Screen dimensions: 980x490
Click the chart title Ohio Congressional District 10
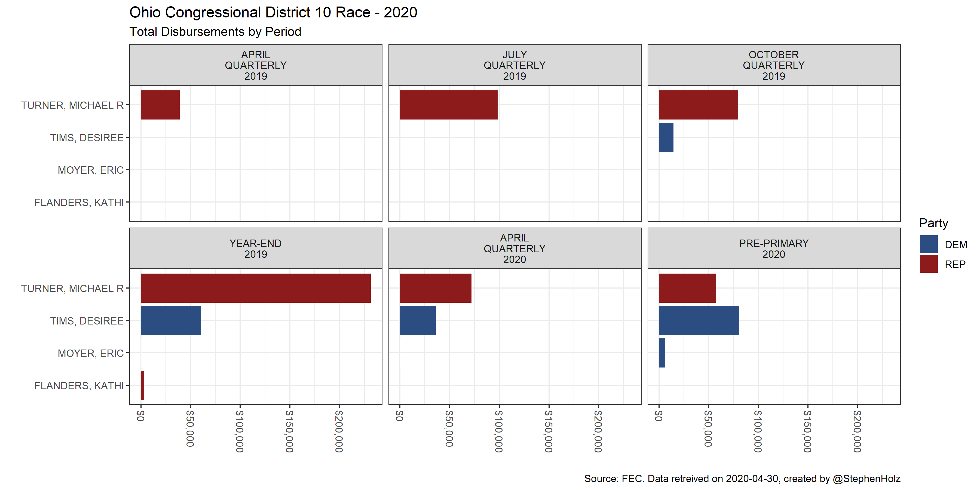tap(273, 12)
